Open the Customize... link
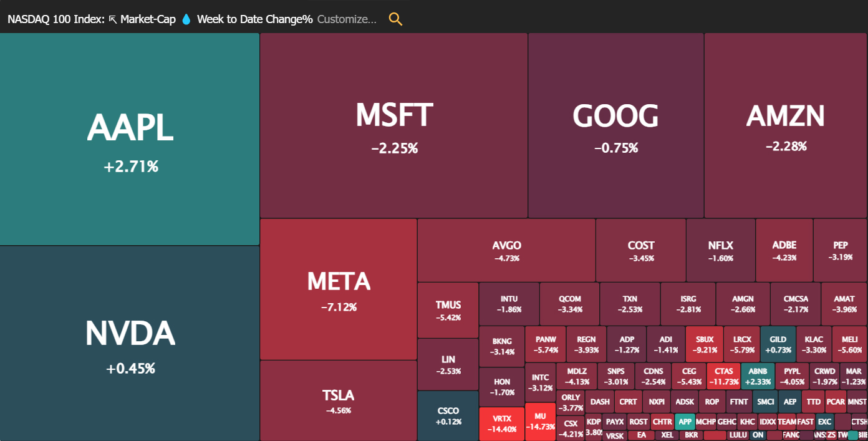The image size is (868, 441). (x=347, y=19)
